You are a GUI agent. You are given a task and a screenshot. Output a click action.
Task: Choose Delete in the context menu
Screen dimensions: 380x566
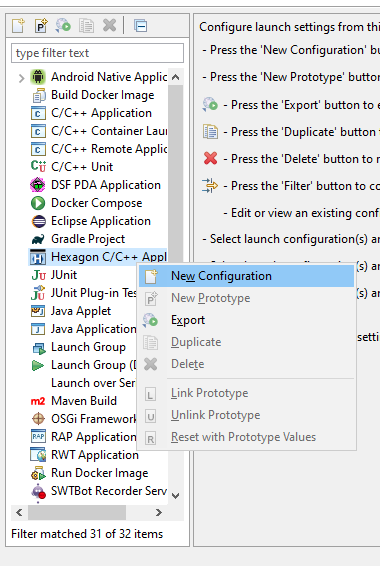pyautogui.click(x=246, y=364)
